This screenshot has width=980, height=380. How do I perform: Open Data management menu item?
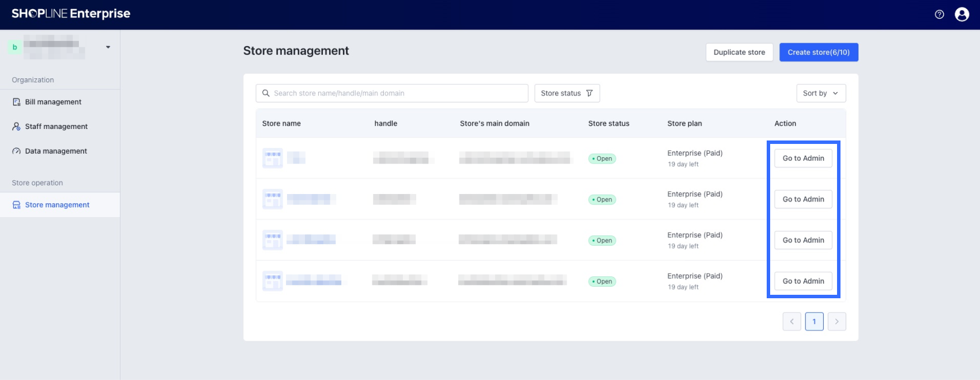[60, 151]
